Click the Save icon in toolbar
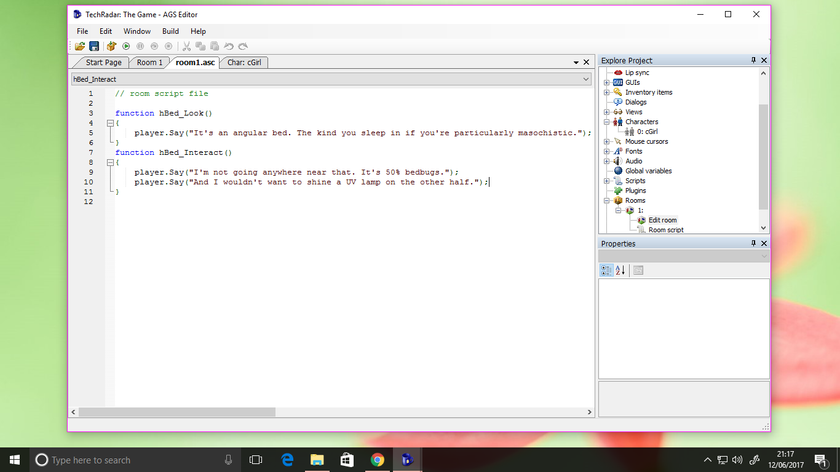The image size is (840, 472). 94,46
